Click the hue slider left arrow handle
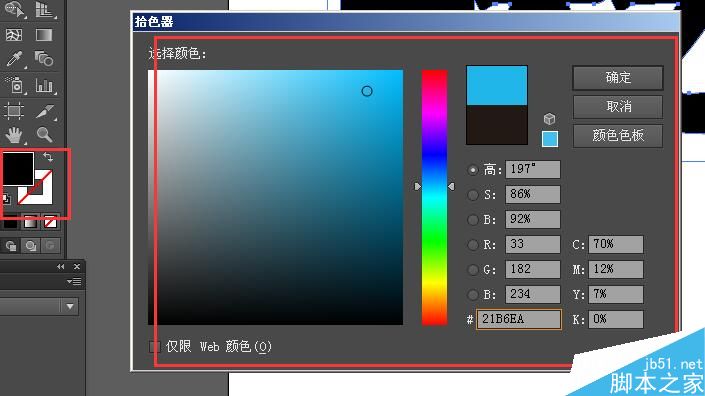The height and width of the screenshot is (396, 705). pos(417,186)
